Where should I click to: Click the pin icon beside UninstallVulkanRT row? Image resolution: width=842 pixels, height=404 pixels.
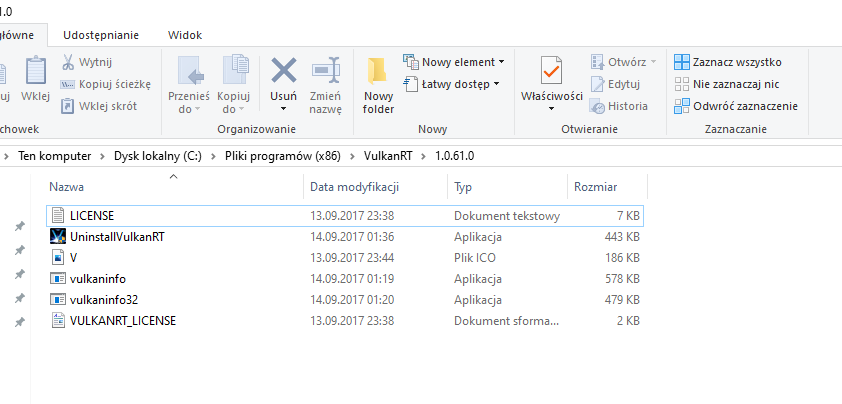19,250
